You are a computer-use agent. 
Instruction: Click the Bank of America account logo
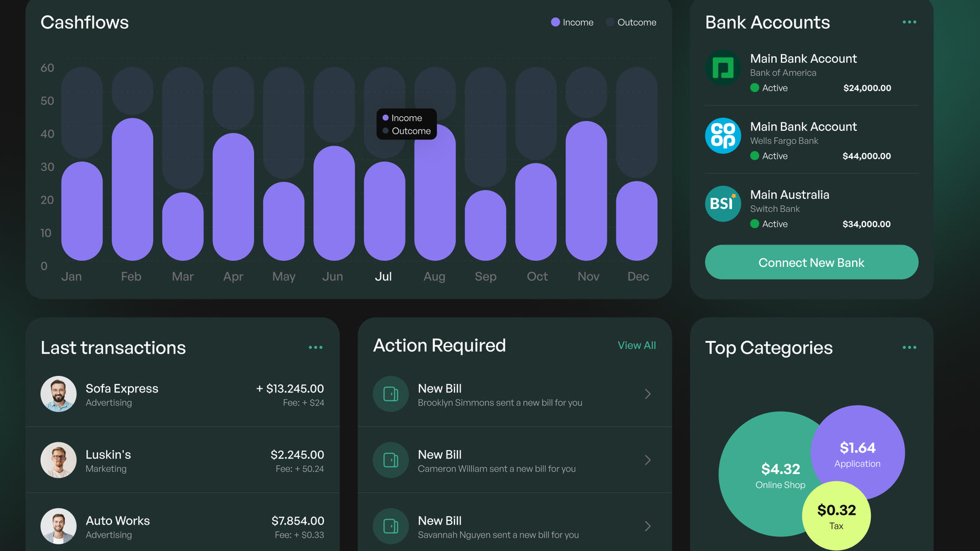(723, 68)
